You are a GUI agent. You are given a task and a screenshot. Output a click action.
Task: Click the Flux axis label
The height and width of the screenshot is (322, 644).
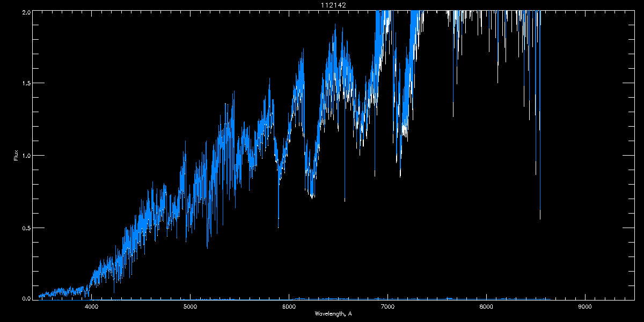pos(16,155)
